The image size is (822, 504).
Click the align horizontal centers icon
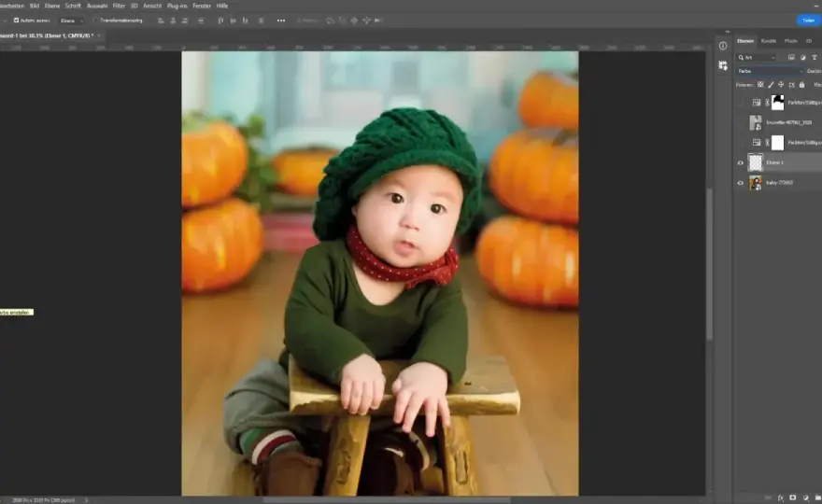tap(173, 21)
